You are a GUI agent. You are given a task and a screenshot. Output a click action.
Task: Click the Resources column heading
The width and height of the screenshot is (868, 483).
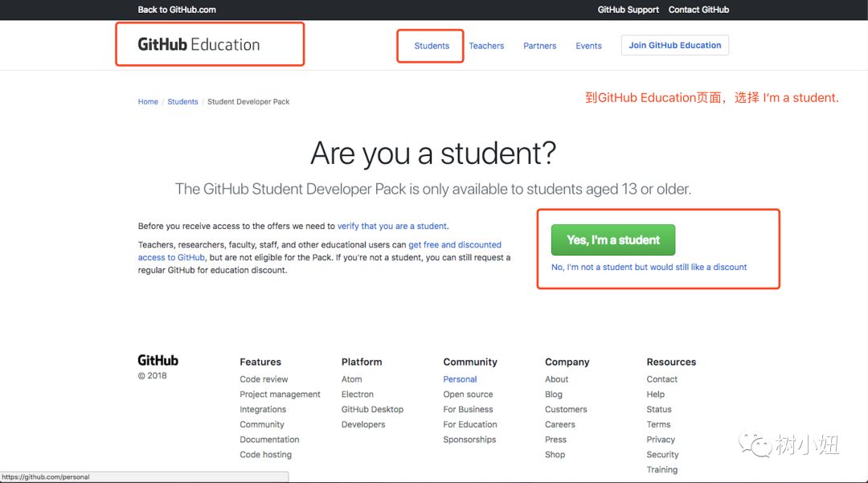tap(671, 362)
